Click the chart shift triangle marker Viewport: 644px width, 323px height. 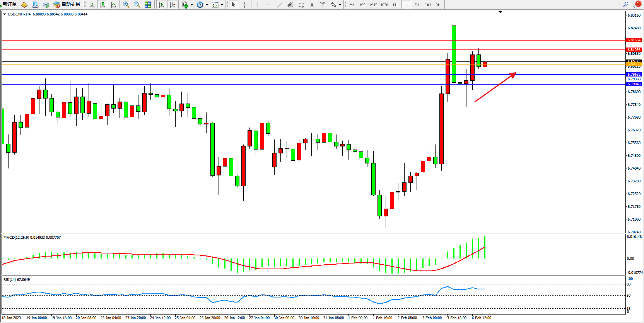(500, 12)
